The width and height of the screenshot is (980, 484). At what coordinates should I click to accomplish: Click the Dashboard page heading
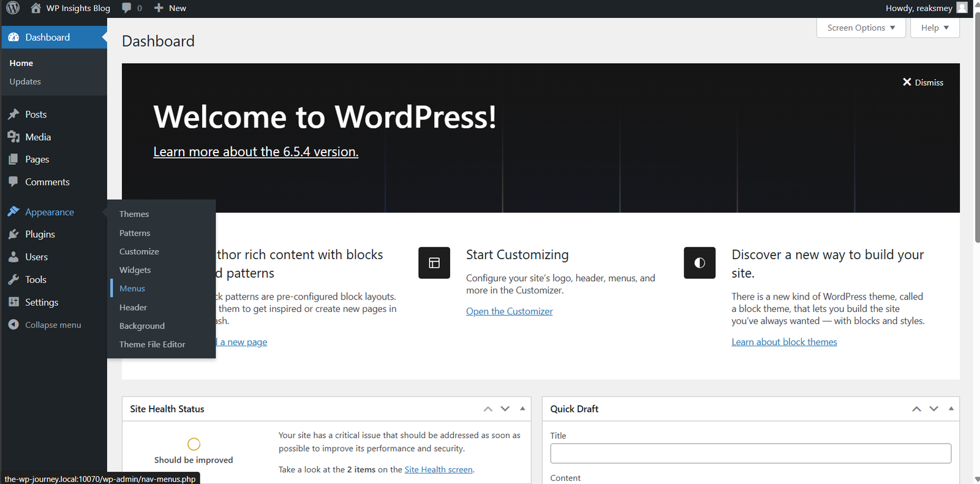[x=158, y=41]
